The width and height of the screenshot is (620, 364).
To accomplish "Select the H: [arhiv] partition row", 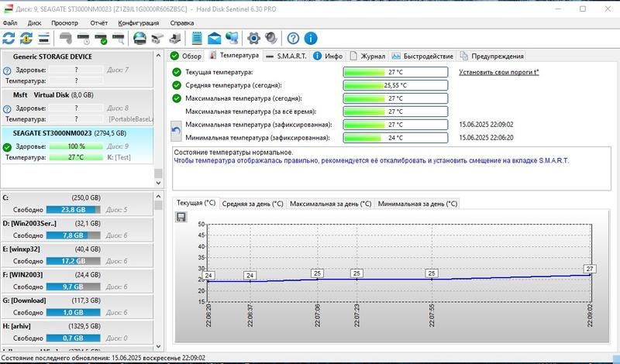I will [x=77, y=332].
